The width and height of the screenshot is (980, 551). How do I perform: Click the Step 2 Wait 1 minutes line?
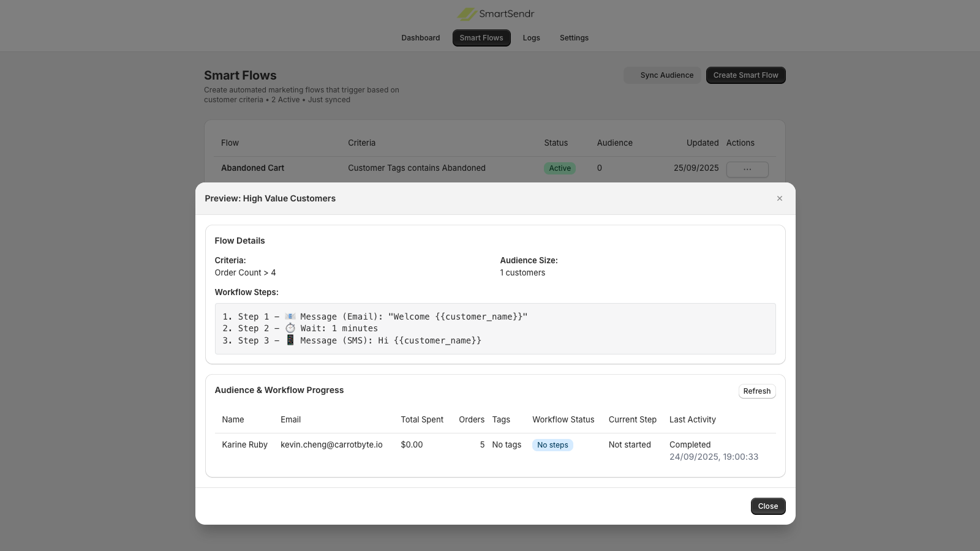tap(300, 328)
